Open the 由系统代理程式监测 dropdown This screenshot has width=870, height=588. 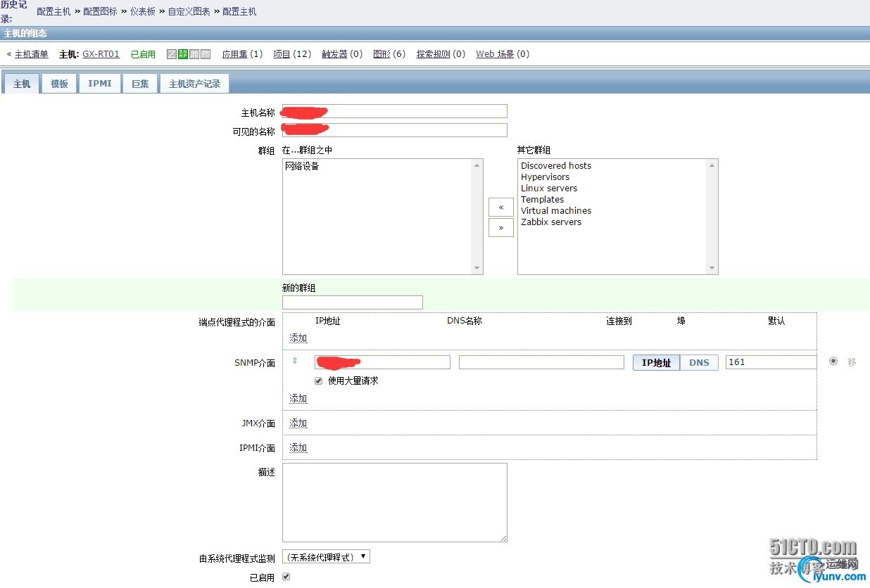point(326,557)
